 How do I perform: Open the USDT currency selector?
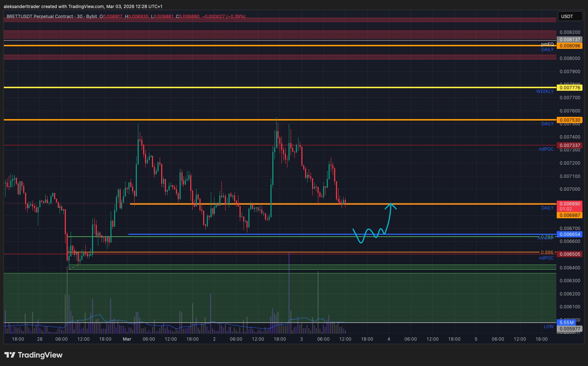click(x=569, y=17)
